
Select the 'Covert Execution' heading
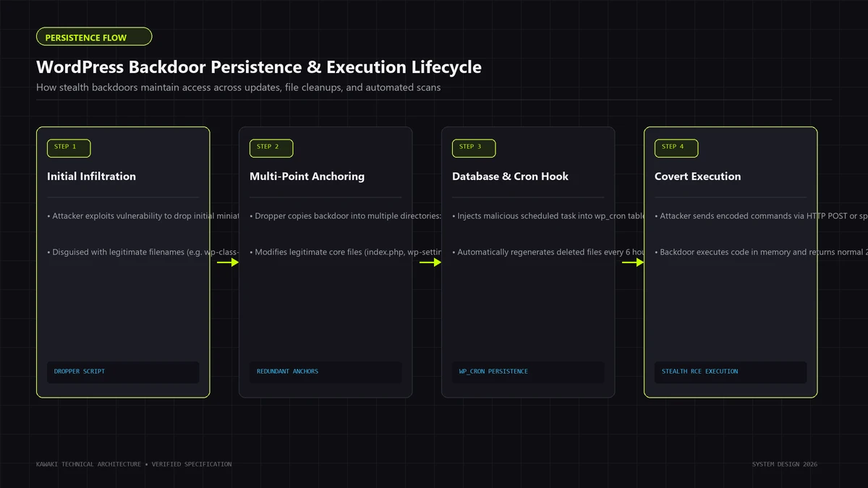[x=698, y=176]
